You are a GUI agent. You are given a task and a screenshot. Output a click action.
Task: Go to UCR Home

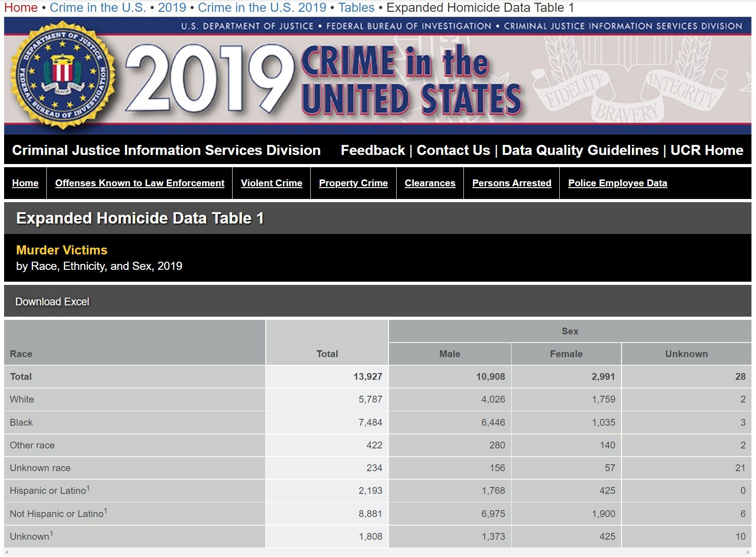[x=707, y=150]
